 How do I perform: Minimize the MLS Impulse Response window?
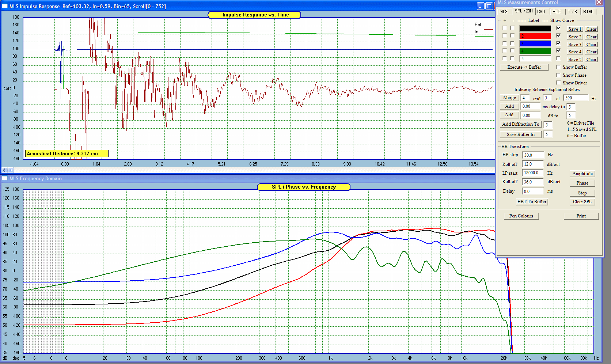pyautogui.click(x=481, y=6)
